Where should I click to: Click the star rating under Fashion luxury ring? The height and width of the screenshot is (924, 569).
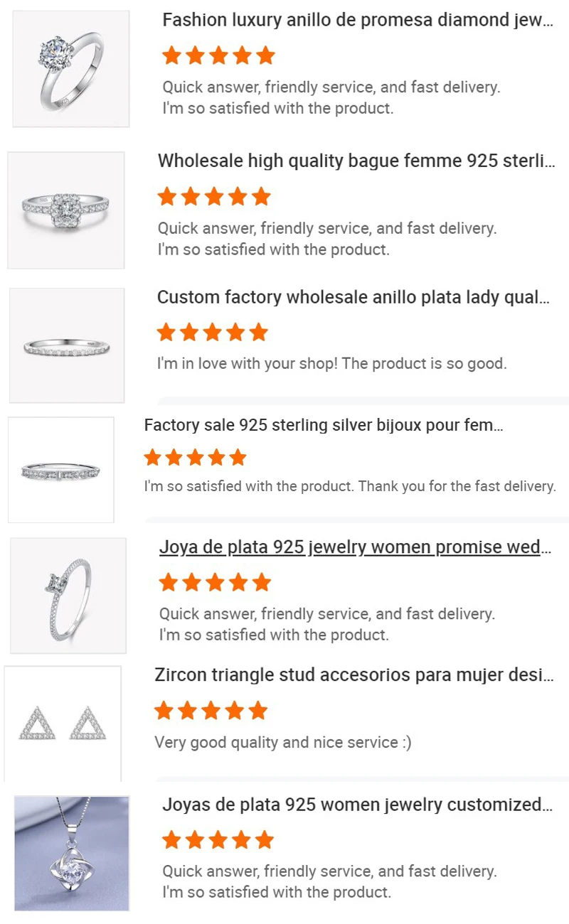(x=218, y=55)
